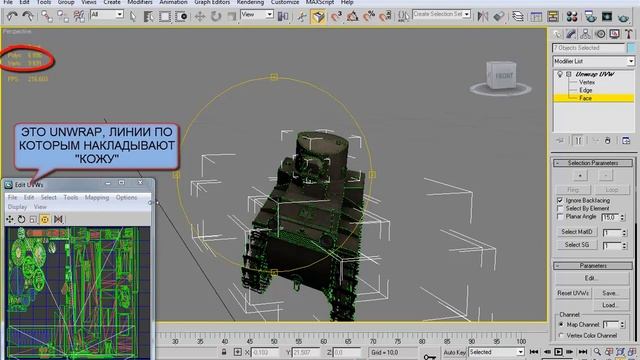
Task: Open the Layer Manager icon
Action: coord(518,16)
